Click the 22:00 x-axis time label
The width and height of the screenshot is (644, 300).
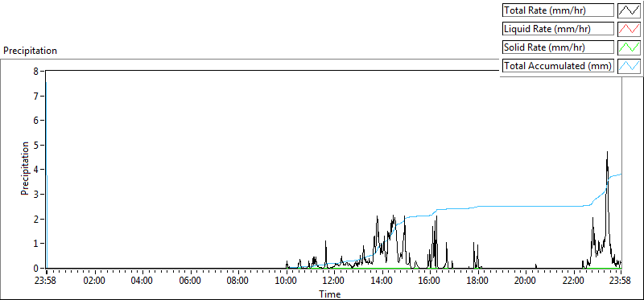[573, 282]
